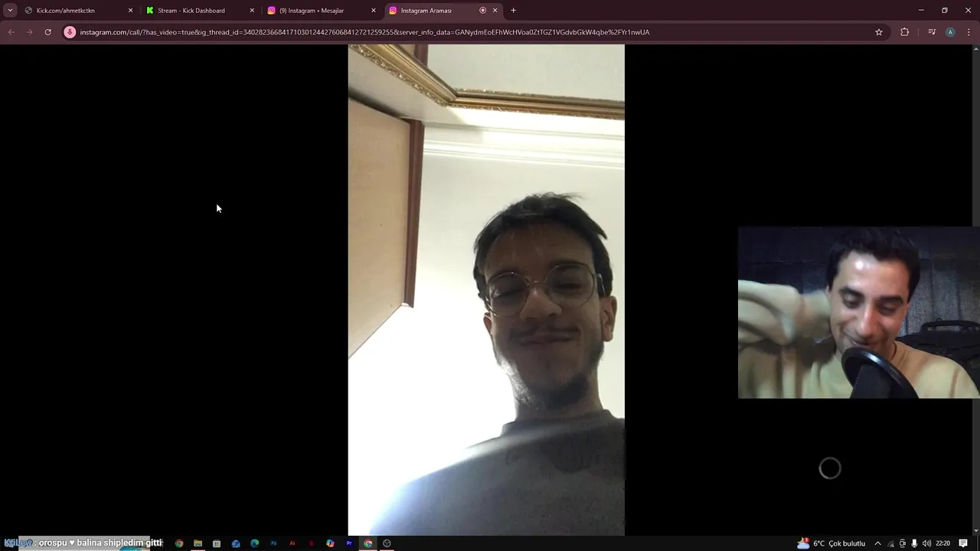980x551 pixels.
Task: Select the active Chrome window in the taskbar
Action: (368, 543)
